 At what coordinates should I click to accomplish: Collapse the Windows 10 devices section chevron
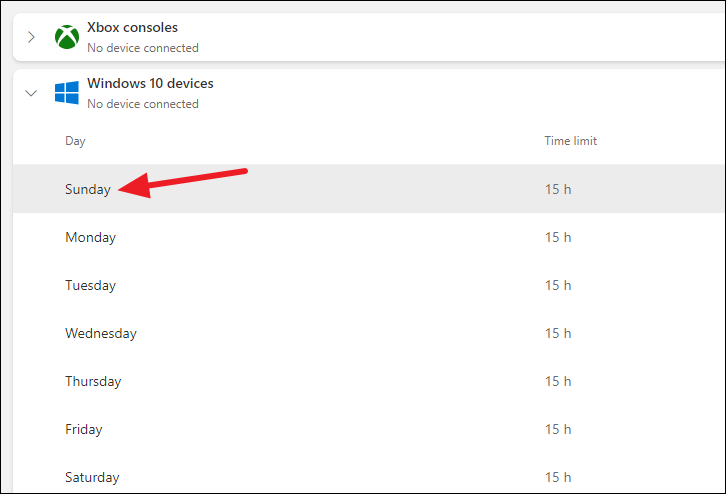coord(31,93)
